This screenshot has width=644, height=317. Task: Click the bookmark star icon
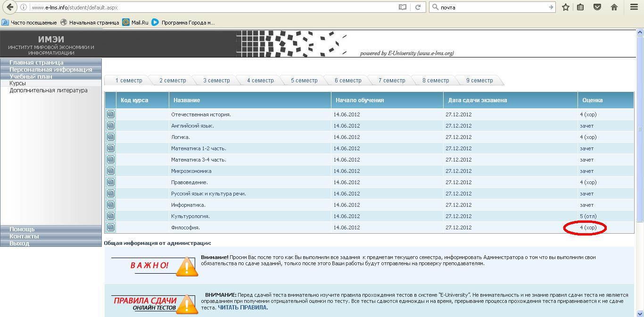(566, 7)
